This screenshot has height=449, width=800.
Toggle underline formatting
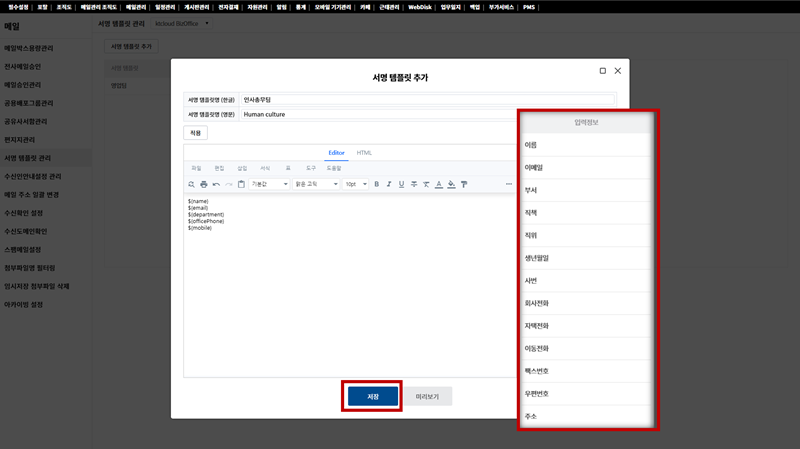pos(402,184)
